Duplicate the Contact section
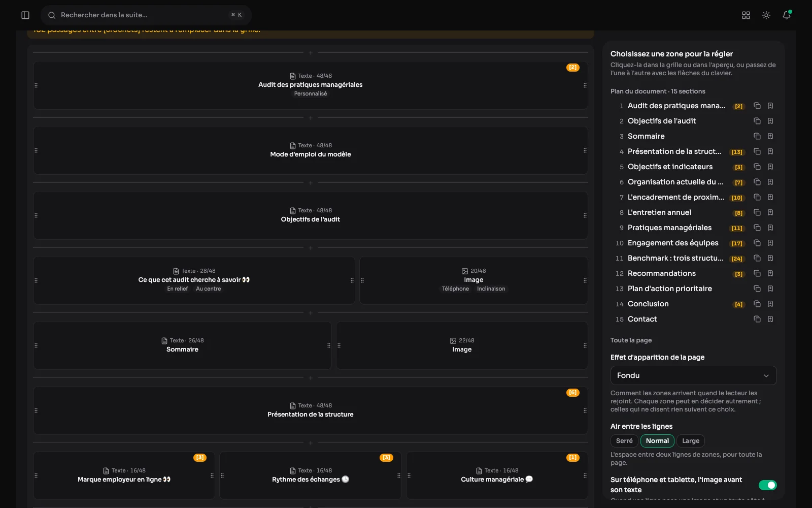Screen dimensions: 812x508 tap(757, 319)
